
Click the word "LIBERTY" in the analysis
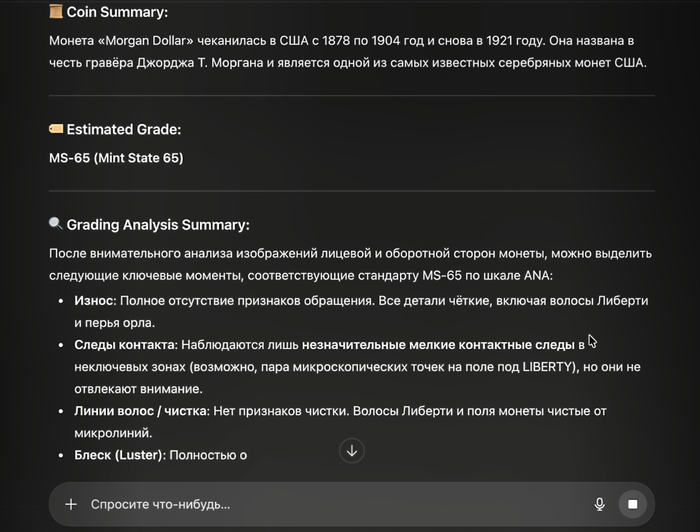(549, 366)
